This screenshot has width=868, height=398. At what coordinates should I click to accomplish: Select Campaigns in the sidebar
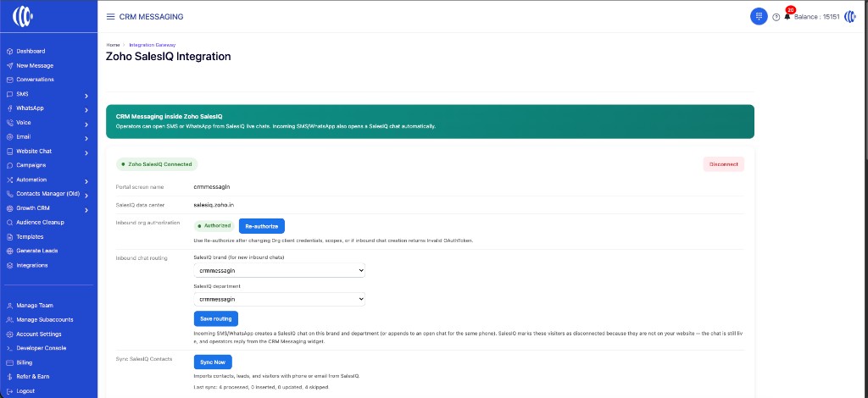31,165
